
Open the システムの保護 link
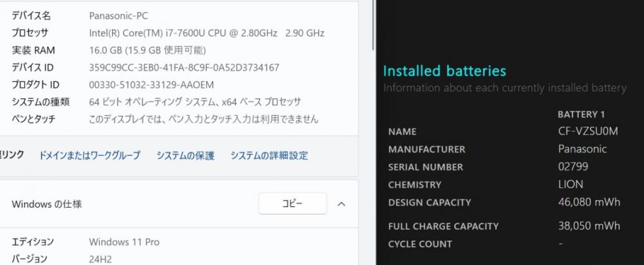[x=185, y=156]
